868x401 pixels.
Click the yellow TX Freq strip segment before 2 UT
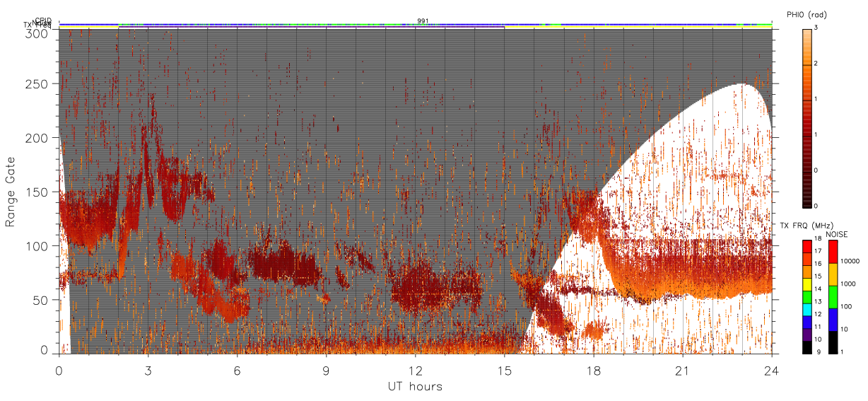click(89, 27)
